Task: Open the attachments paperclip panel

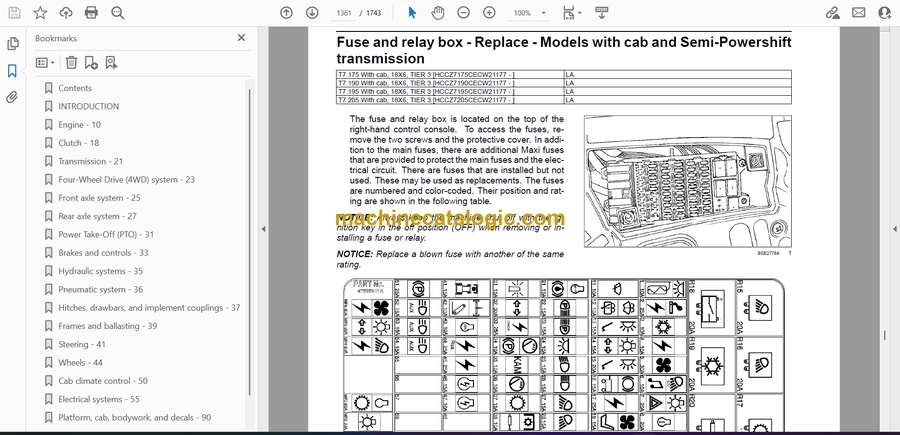Action: 12,97
